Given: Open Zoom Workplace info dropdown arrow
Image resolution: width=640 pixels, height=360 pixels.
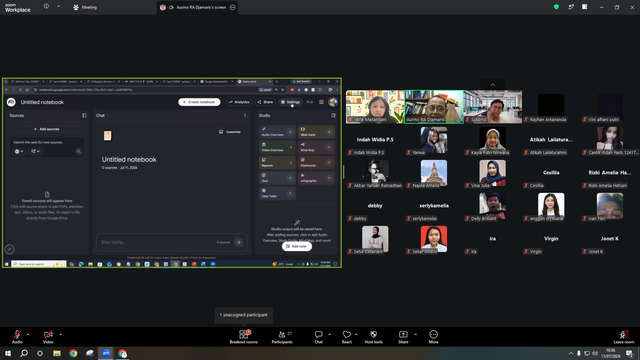Looking at the screenshot, I should click(x=58, y=7).
